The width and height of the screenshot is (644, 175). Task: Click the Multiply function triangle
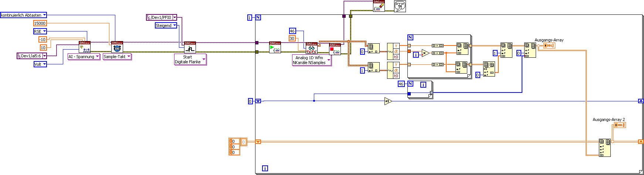coord(425,53)
